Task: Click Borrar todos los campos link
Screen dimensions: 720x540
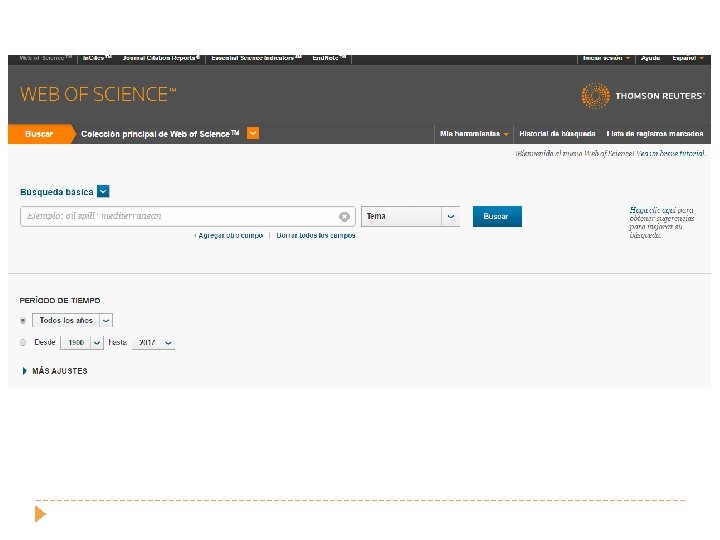Action: click(315, 236)
